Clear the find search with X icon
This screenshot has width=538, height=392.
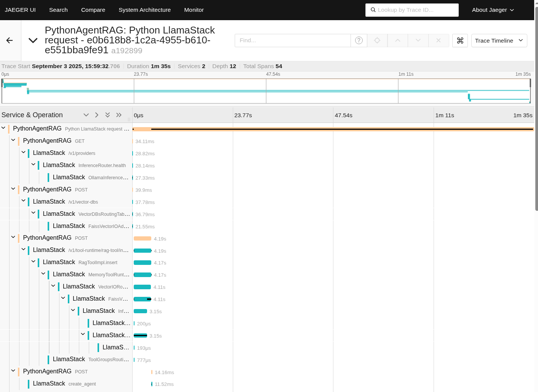439,40
